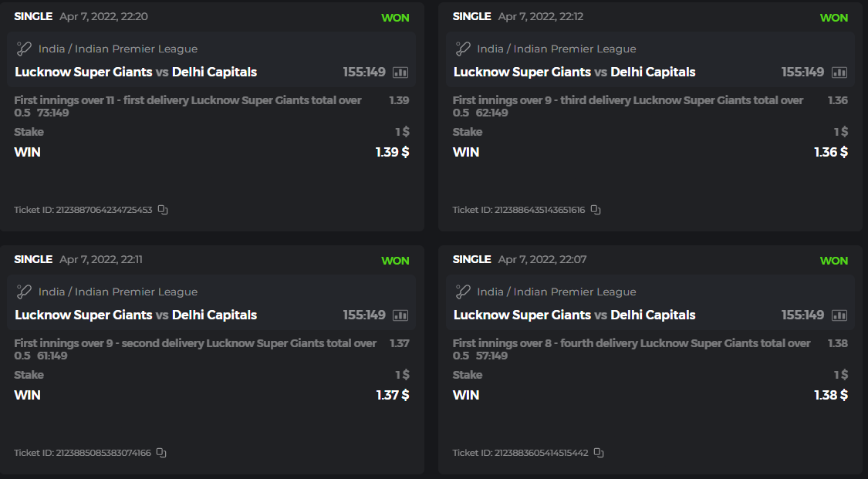This screenshot has height=479, width=868.
Task: Open Lucknow vs Delhi match on 22:11 ticket
Action: [x=136, y=315]
